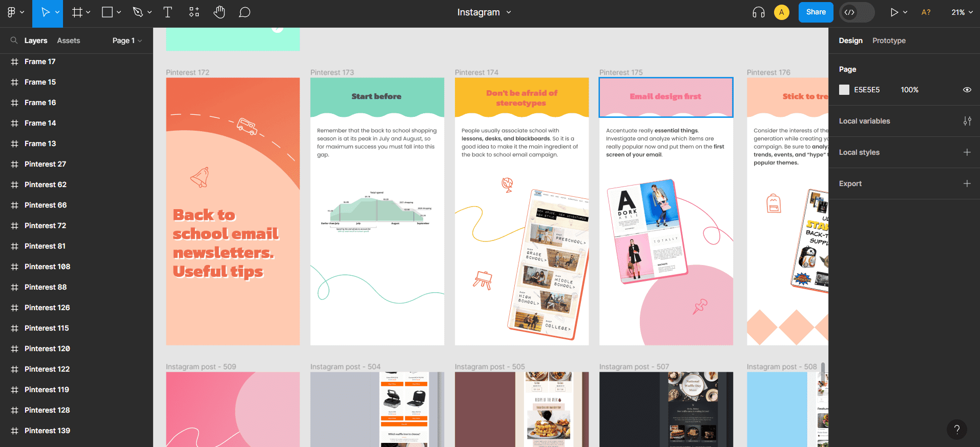Select the Text tool
The image size is (980, 447).
click(168, 12)
